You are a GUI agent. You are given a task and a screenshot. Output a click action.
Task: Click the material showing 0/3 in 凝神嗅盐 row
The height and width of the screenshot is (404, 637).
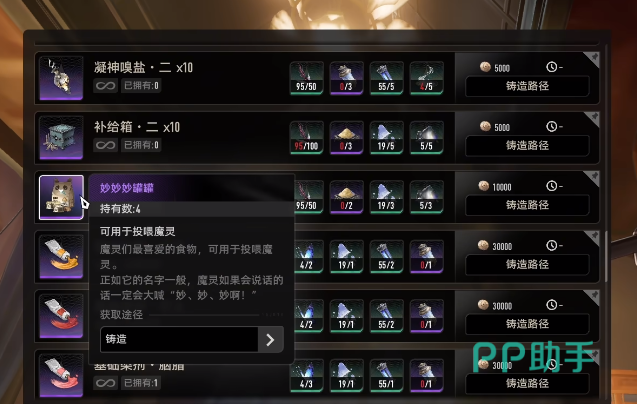[x=346, y=78]
